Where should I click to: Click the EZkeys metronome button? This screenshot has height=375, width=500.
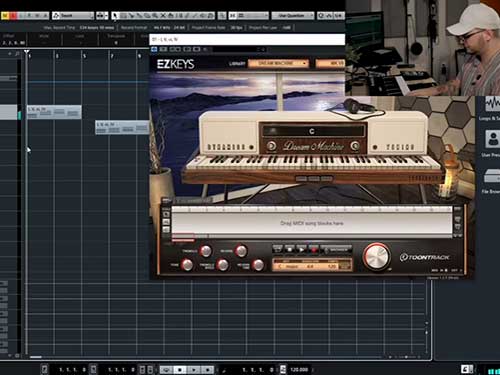[336, 249]
